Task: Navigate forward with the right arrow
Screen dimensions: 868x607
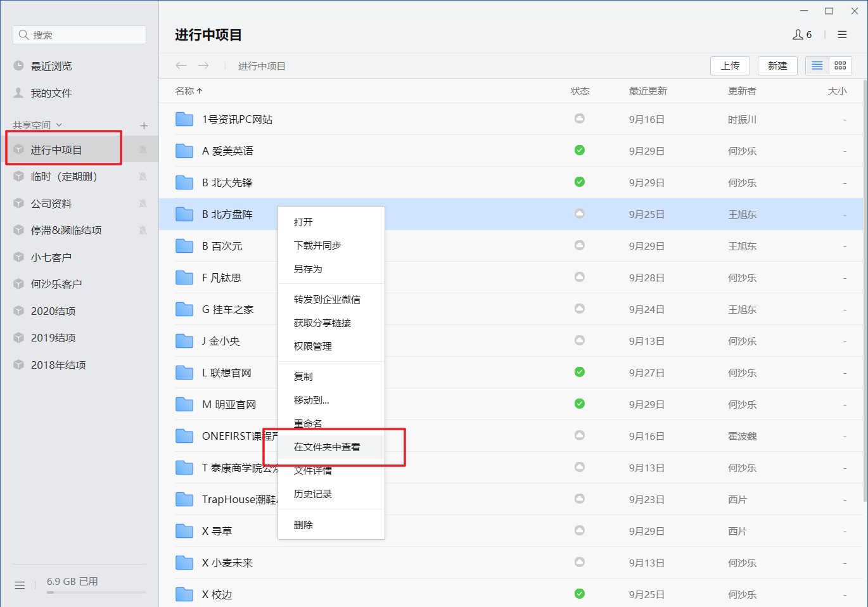Action: pyautogui.click(x=203, y=65)
